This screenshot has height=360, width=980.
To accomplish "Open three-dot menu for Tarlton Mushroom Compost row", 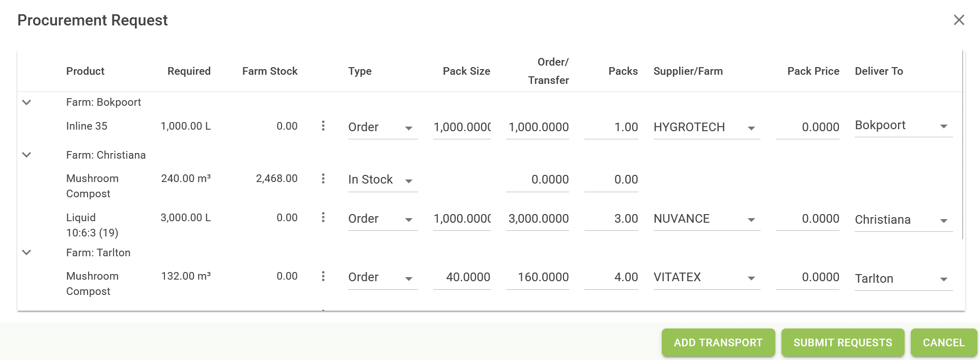I will [x=323, y=276].
